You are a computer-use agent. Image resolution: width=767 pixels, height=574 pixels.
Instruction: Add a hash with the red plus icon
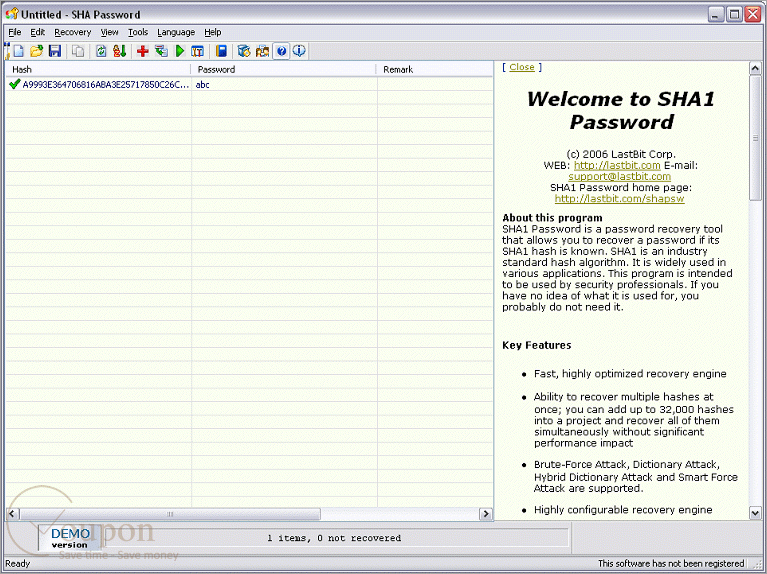tap(143, 51)
